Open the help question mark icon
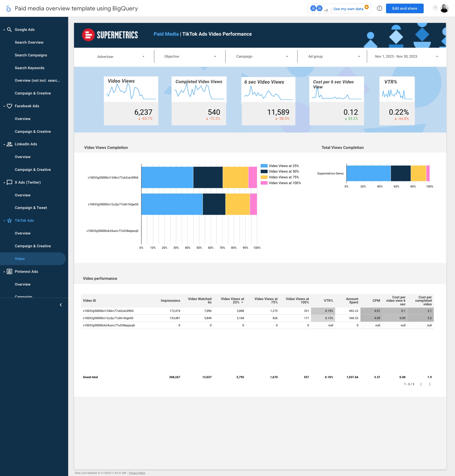This screenshot has width=455, height=476. [x=435, y=8]
